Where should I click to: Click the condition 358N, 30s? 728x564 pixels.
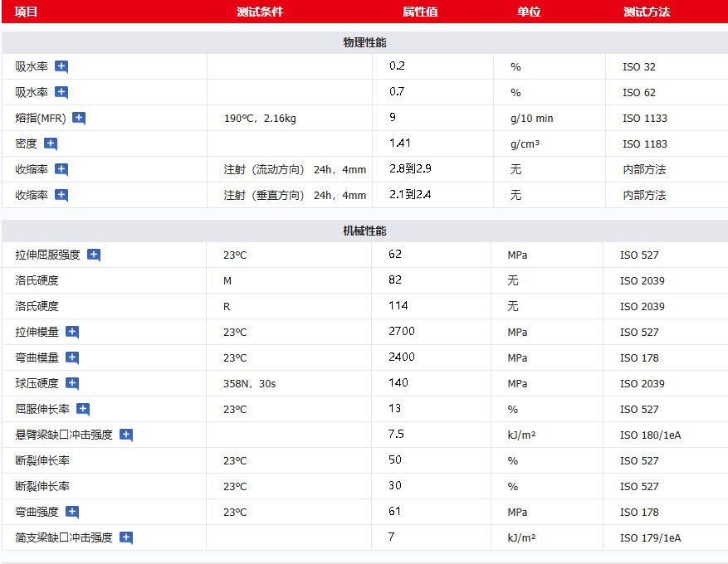[x=249, y=384]
